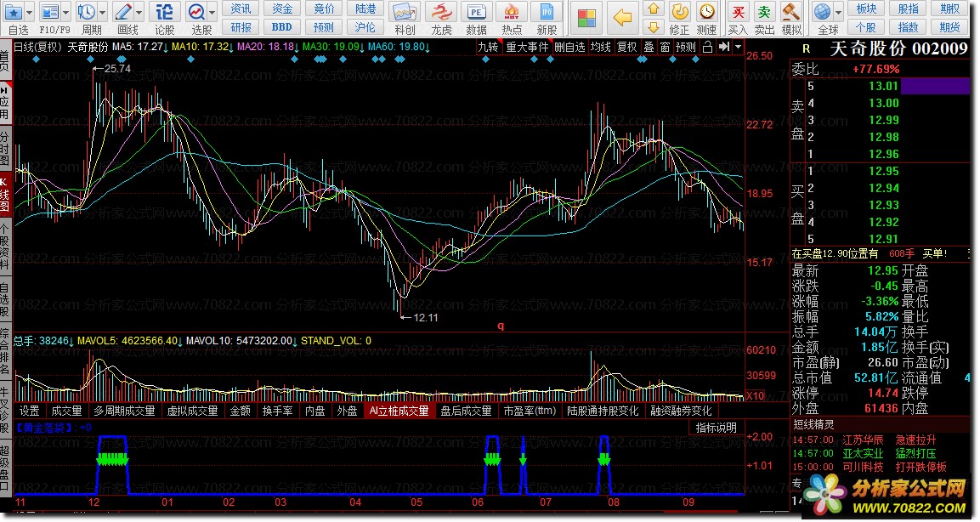Open the 分时图 side tab
The width and height of the screenshot is (980, 522).
point(5,148)
